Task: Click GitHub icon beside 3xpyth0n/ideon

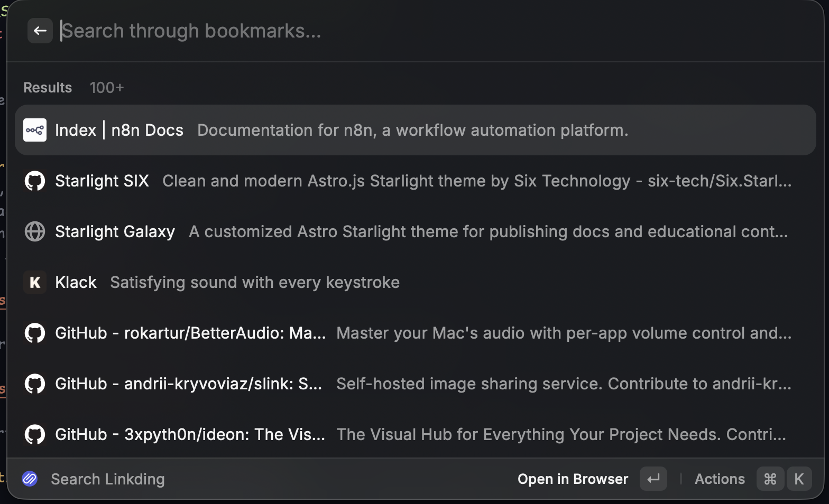Action: click(x=35, y=434)
